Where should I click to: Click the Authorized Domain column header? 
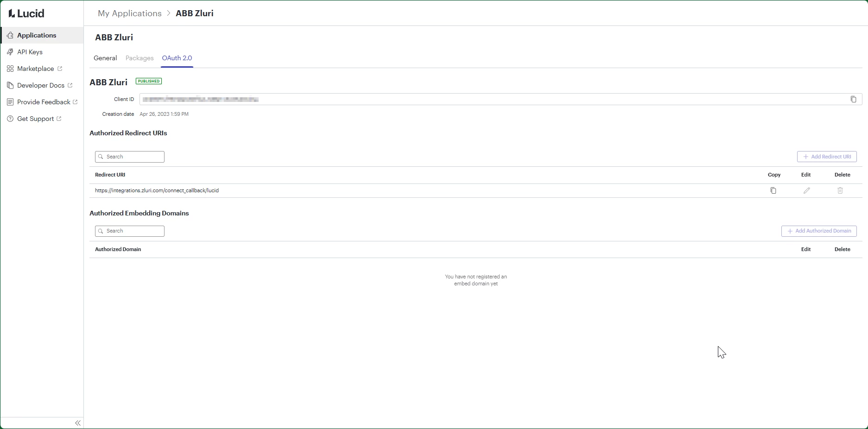coord(118,249)
